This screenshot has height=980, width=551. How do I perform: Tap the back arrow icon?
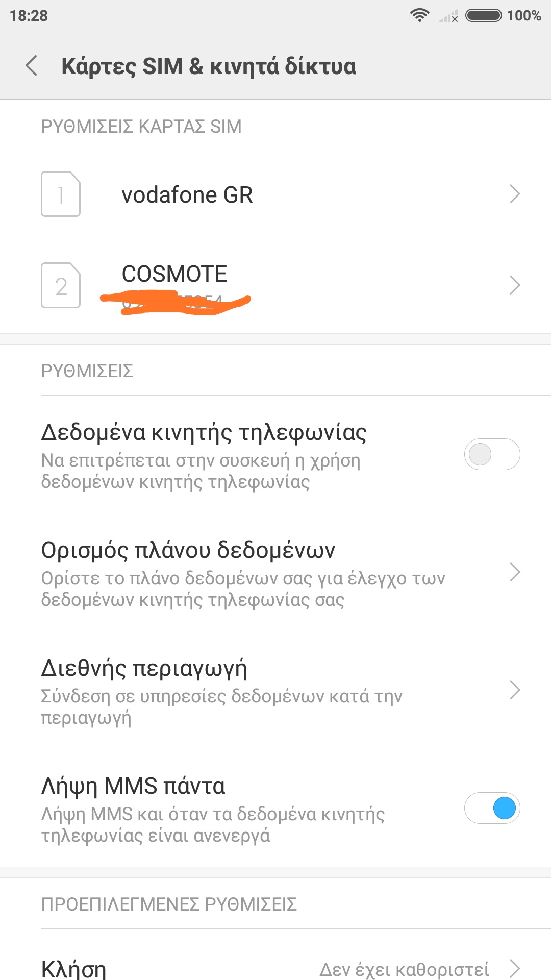click(32, 66)
